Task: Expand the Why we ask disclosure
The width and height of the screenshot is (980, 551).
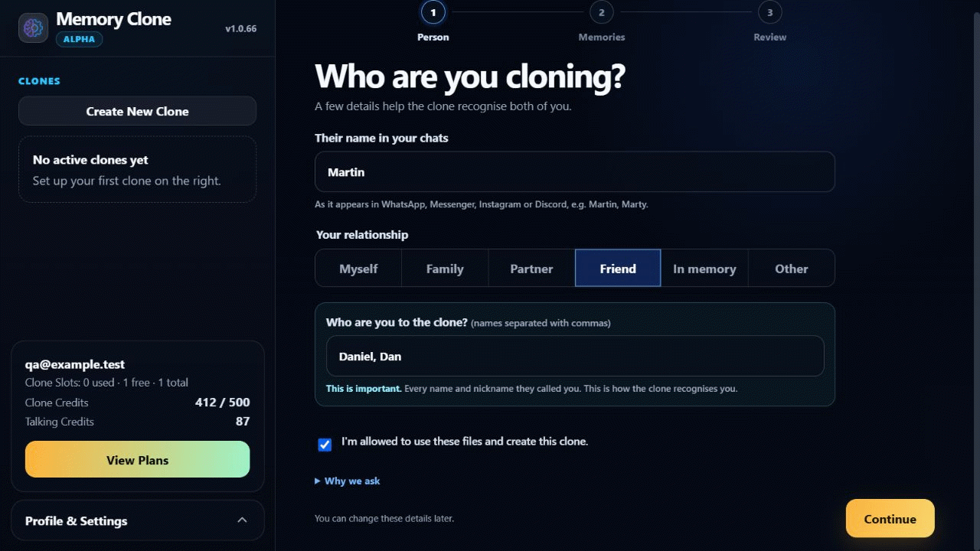Action: (x=348, y=481)
